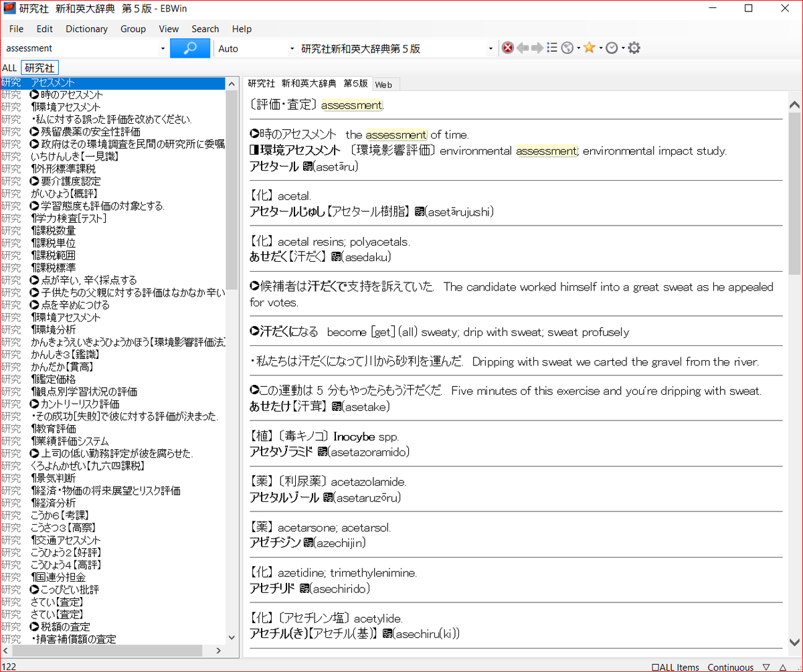The width and height of the screenshot is (803, 672).
Task: Click romaji icon beside あせたけ【汗茸】
Action: coord(337,406)
